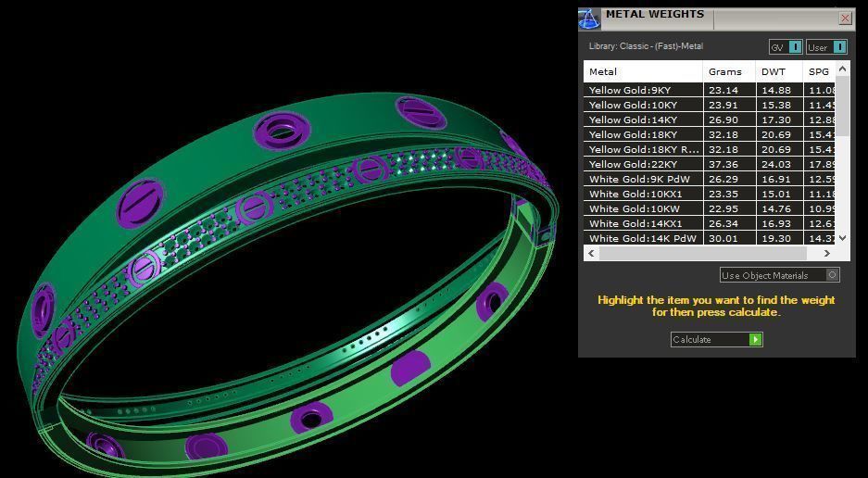Click the table's scroll down arrow
The height and width of the screenshot is (478, 868).
(843, 238)
